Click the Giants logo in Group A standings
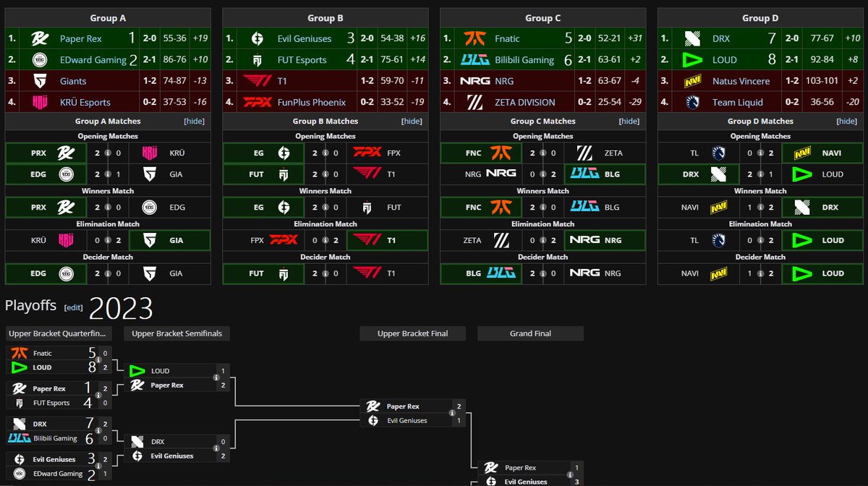This screenshot has width=868, height=486. pos(40,81)
